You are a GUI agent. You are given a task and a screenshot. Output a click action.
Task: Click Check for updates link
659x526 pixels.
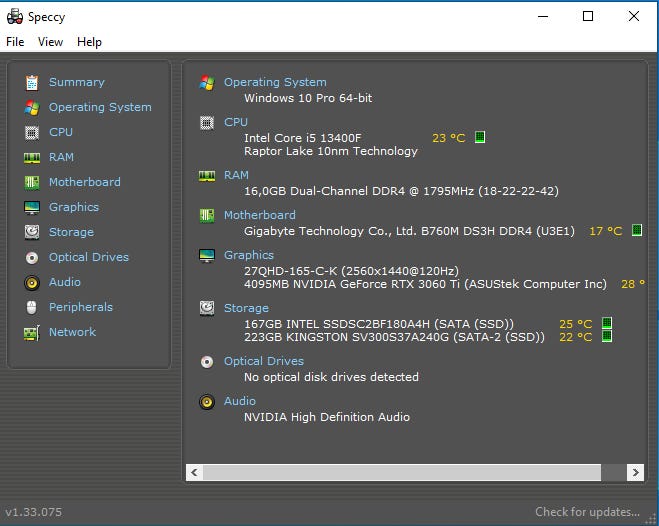pos(587,512)
